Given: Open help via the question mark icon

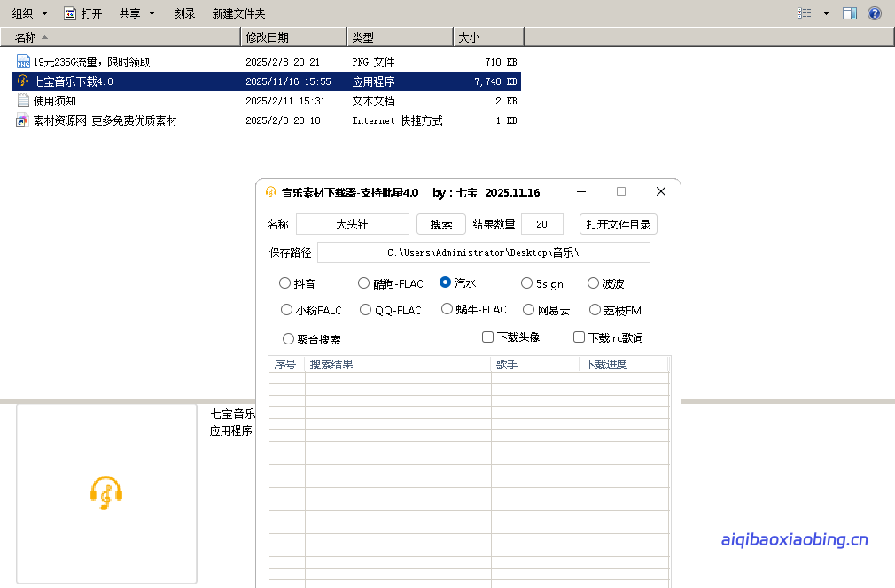Looking at the screenshot, I should 876,12.
